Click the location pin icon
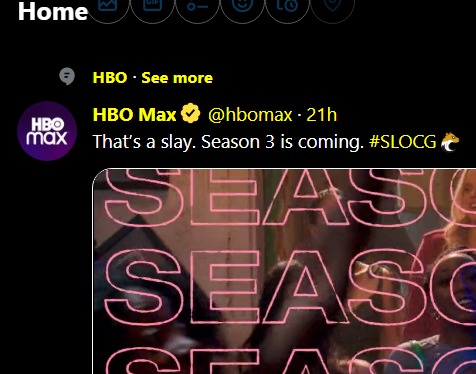 coord(332,4)
